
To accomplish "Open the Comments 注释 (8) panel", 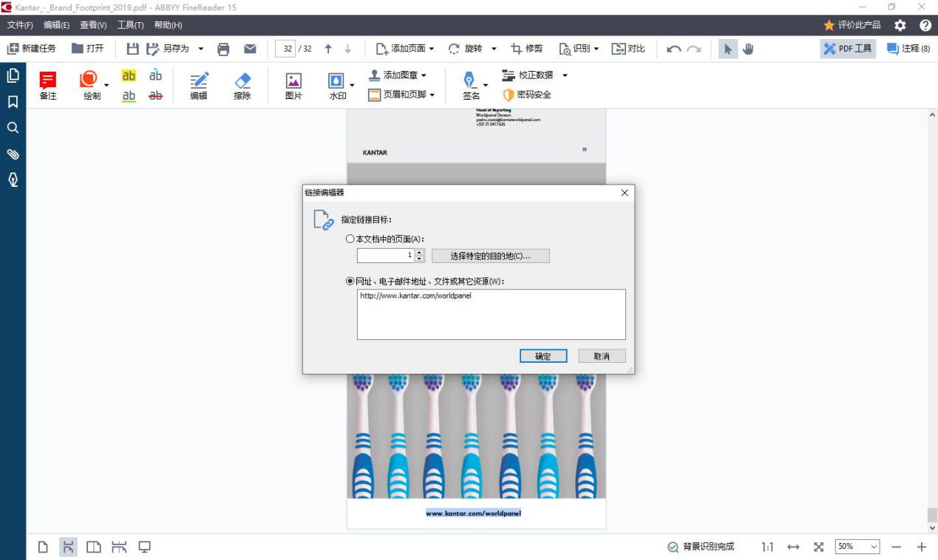I will (x=908, y=49).
